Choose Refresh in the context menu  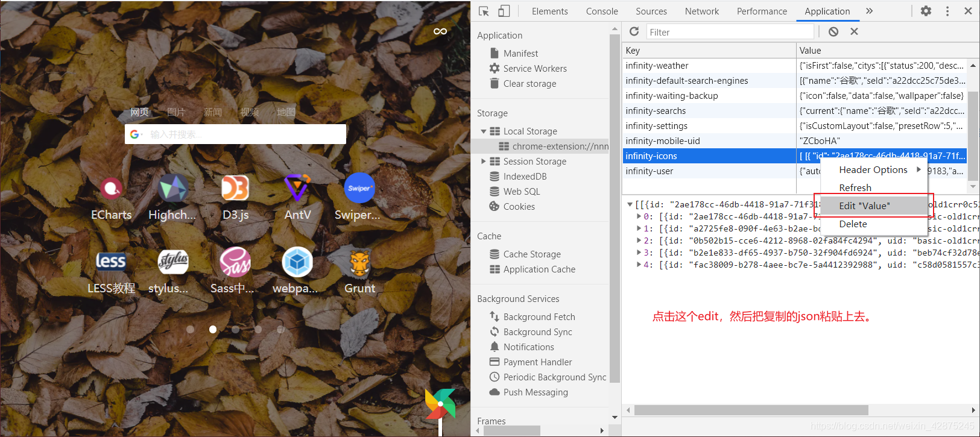[874, 187]
